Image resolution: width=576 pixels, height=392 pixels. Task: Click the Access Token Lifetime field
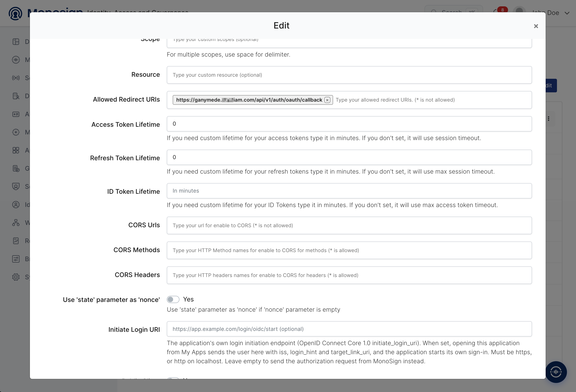349,124
